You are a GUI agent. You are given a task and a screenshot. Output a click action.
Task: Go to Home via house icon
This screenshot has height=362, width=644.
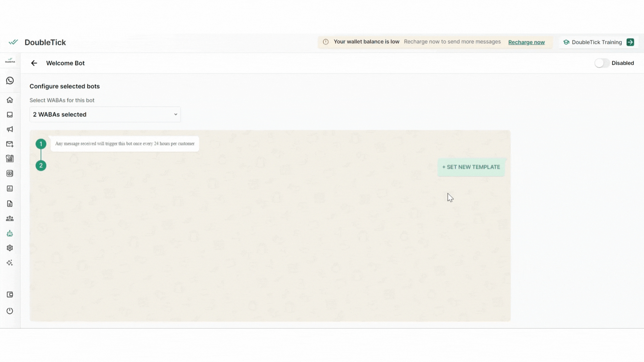coord(10,100)
